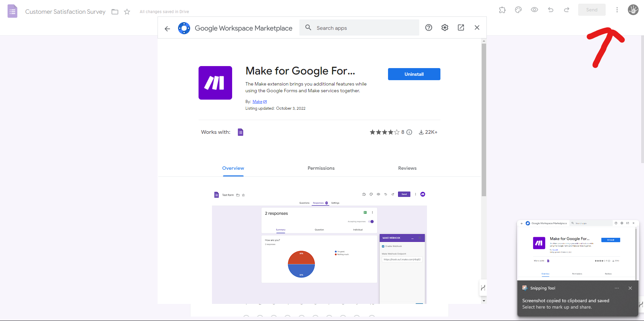Click the star rating display
644x321 pixels.
[385, 132]
